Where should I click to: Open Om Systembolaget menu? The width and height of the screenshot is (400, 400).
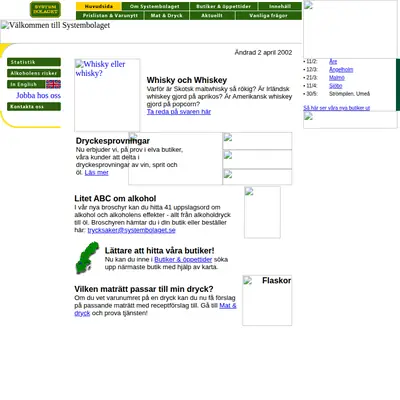coord(155,6)
